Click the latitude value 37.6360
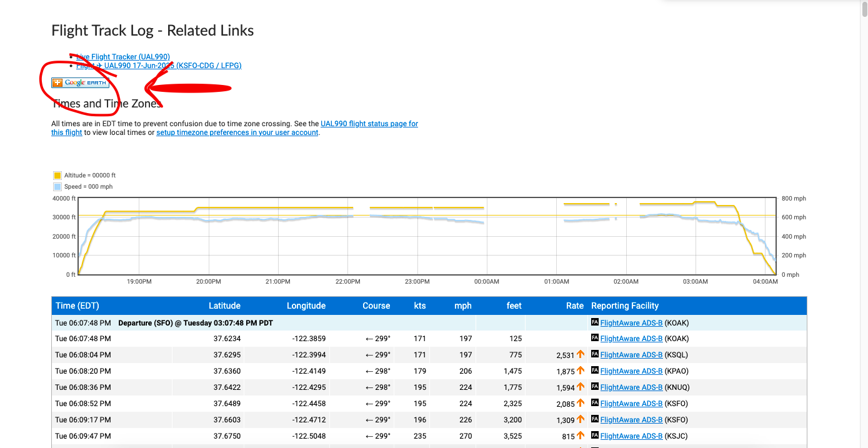The width and height of the screenshot is (868, 448). (227, 371)
